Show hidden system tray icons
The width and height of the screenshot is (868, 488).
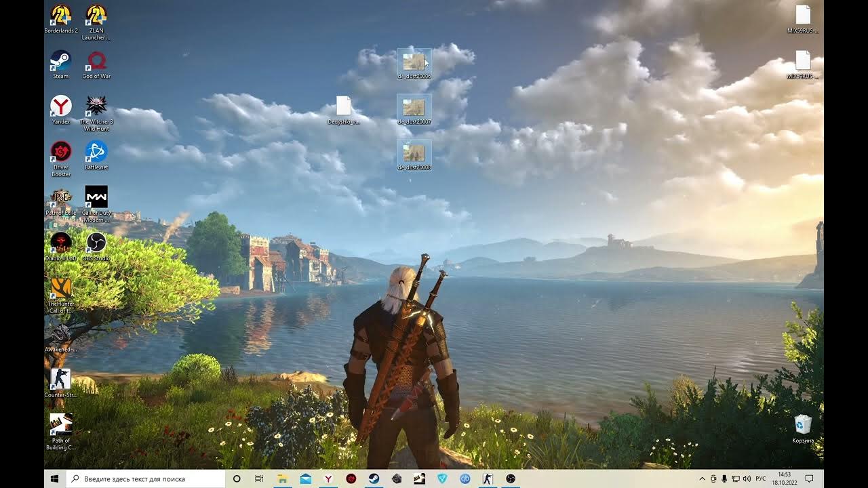702,479
